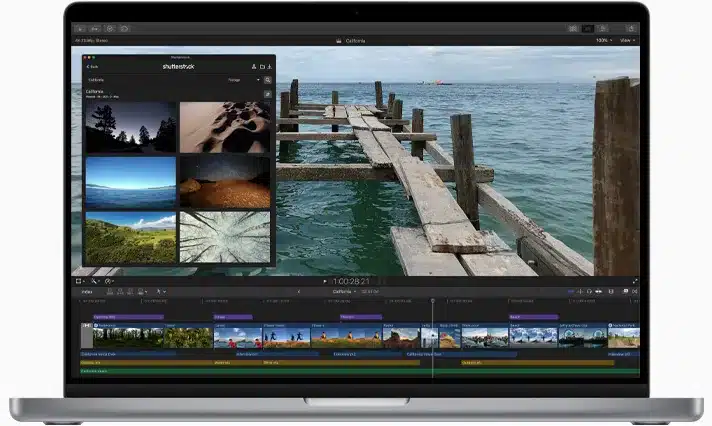The image size is (712, 426).
Task: Click the California search field in Shutterstock
Action: pos(154,80)
